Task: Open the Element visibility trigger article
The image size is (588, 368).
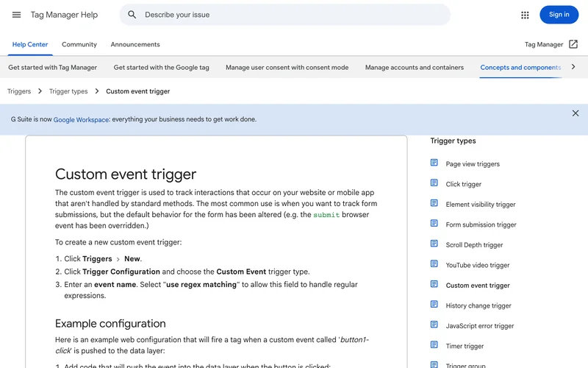Action: (481, 205)
